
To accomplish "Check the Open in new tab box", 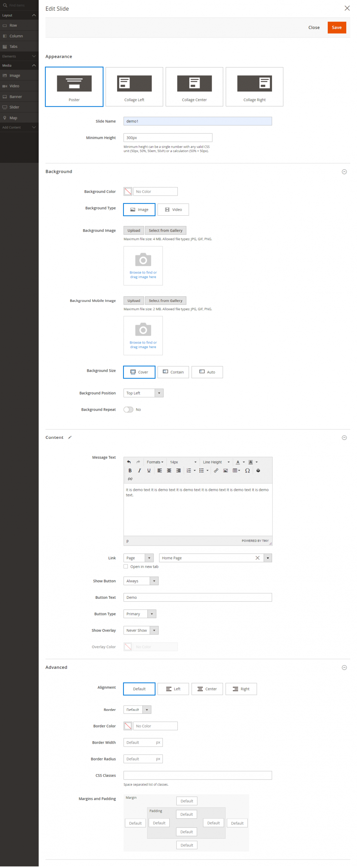I will [126, 566].
